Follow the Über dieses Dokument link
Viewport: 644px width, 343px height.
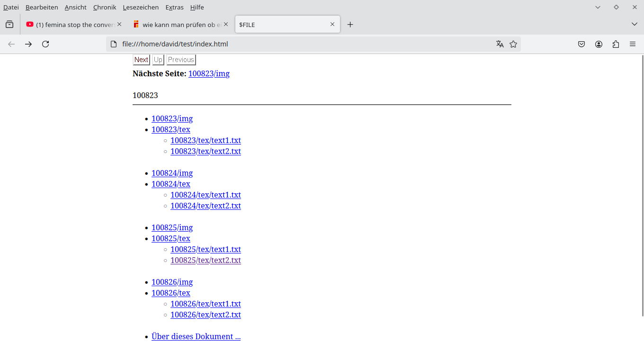[196, 336]
